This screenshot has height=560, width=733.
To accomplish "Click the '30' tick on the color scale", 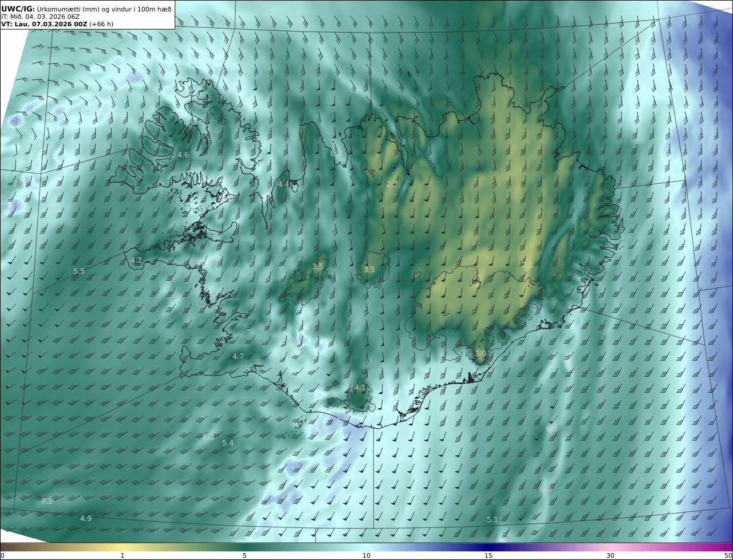I will 610,555.
